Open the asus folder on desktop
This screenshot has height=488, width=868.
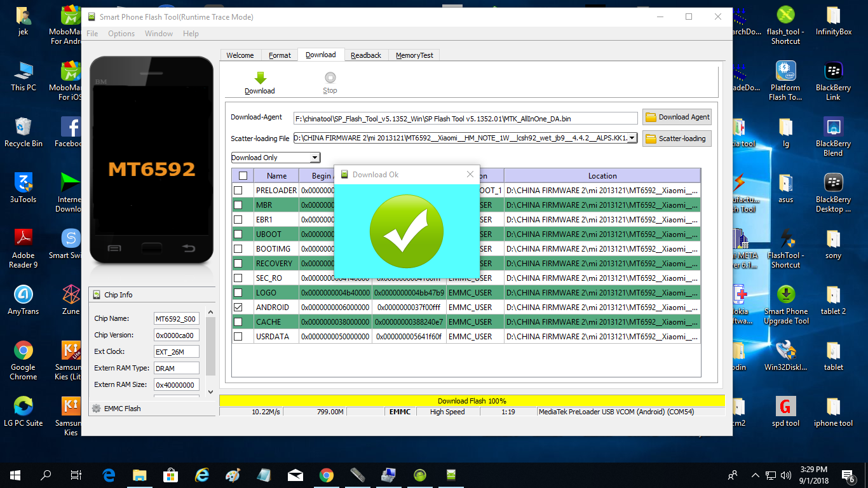point(785,188)
